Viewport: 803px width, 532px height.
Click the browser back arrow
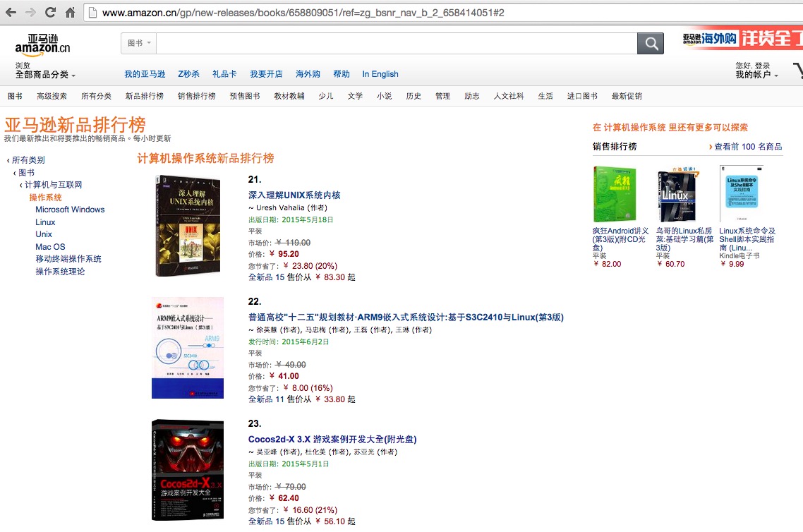tap(11, 12)
